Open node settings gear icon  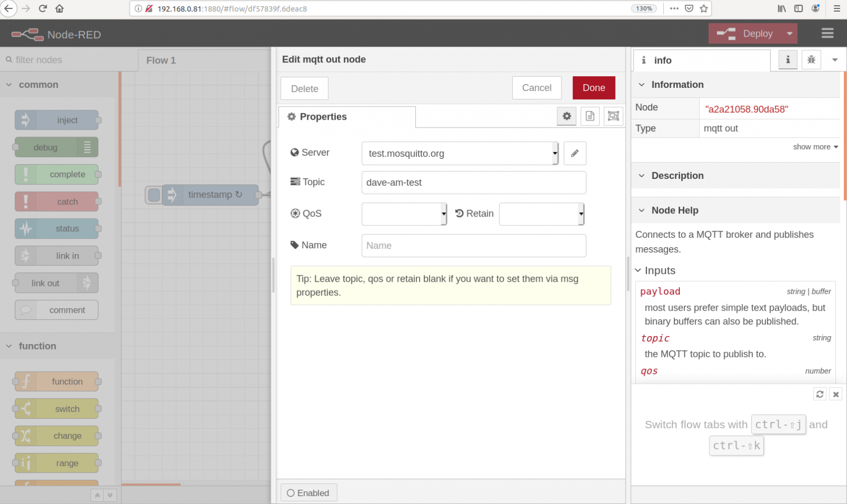[567, 116]
